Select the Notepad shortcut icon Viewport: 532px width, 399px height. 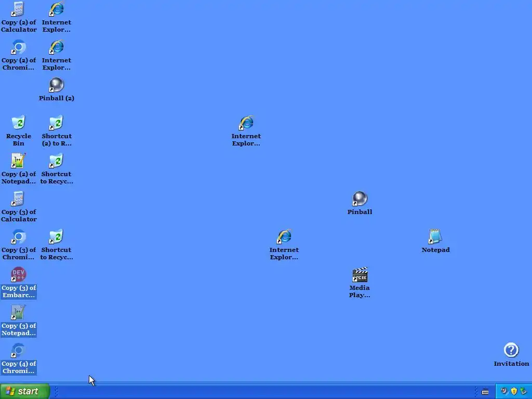tap(436, 241)
